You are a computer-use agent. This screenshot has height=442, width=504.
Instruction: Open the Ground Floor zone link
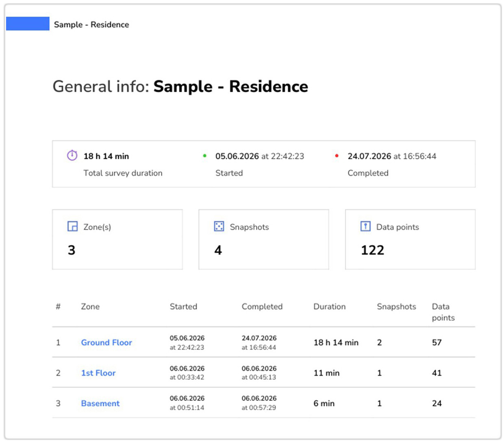tap(106, 342)
